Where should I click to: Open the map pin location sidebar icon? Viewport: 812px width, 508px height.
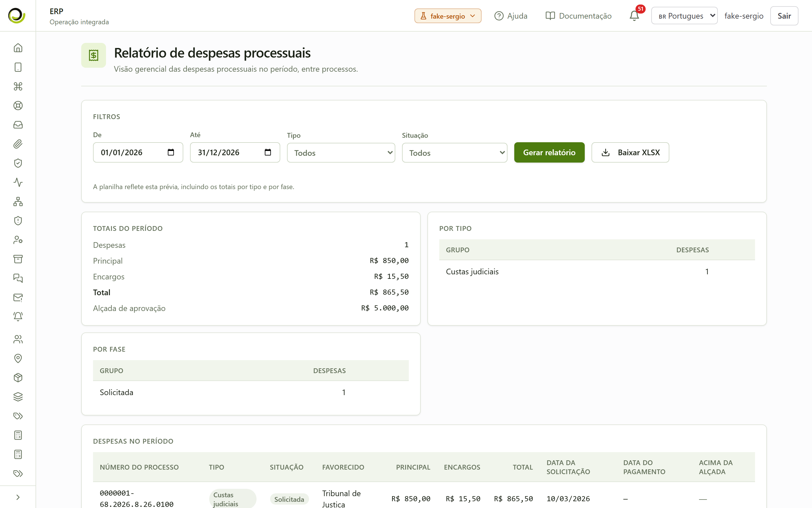click(18, 358)
